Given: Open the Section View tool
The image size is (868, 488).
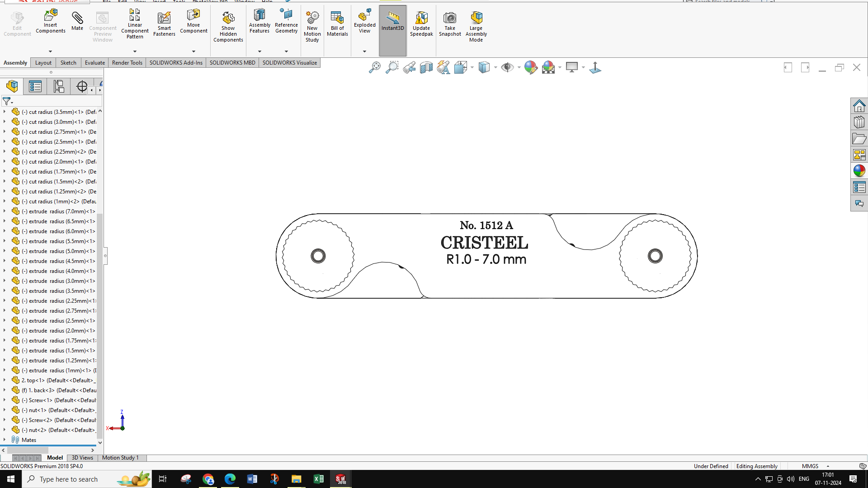Looking at the screenshot, I should [426, 67].
